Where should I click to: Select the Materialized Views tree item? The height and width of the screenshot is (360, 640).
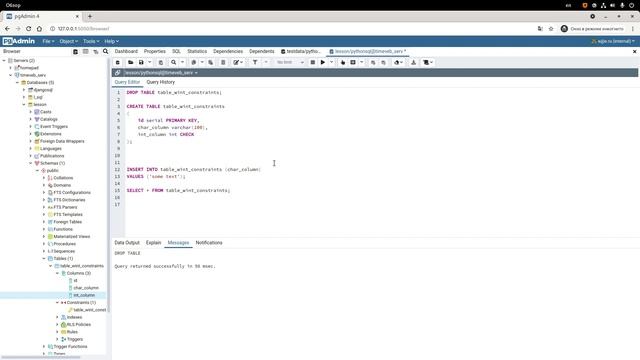coord(71,236)
